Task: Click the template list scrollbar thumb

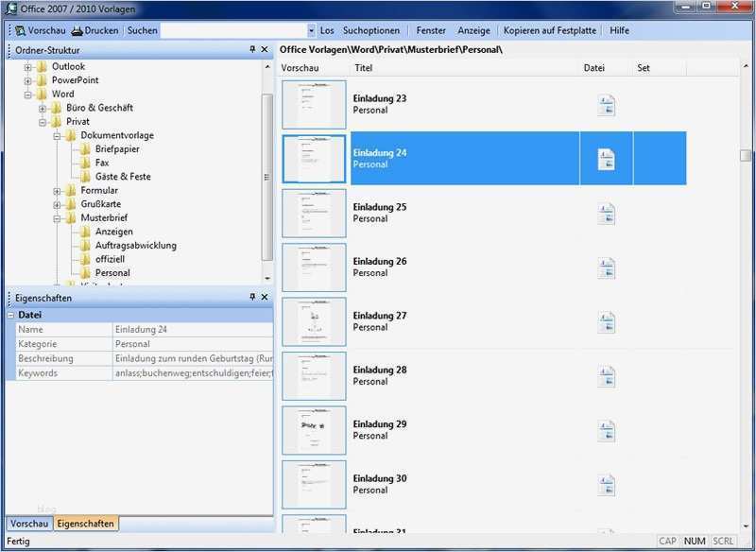Action: [x=746, y=155]
